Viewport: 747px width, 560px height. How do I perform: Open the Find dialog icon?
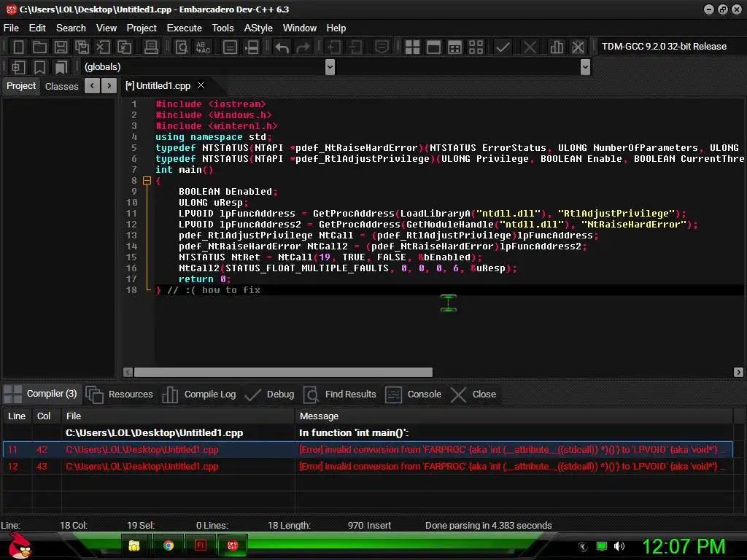point(182,47)
